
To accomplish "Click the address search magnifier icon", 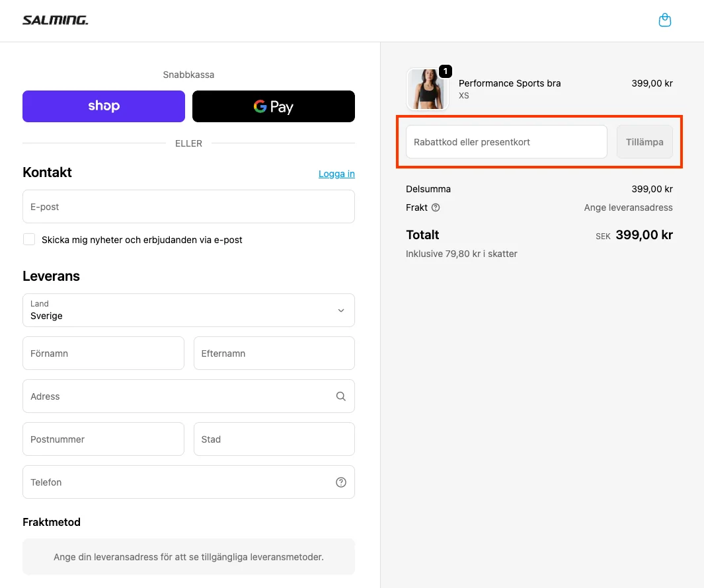I will 341,396.
